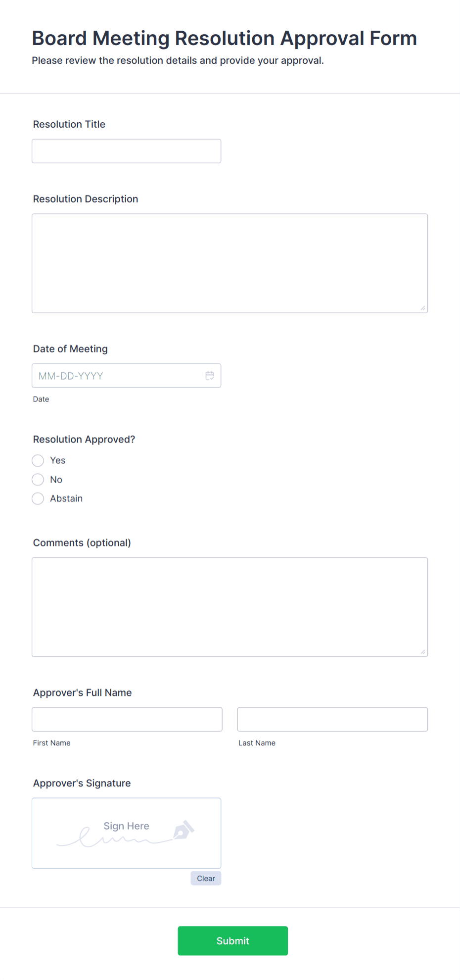460x980 pixels.
Task: Clear the Approver's Signature
Action: 206,878
